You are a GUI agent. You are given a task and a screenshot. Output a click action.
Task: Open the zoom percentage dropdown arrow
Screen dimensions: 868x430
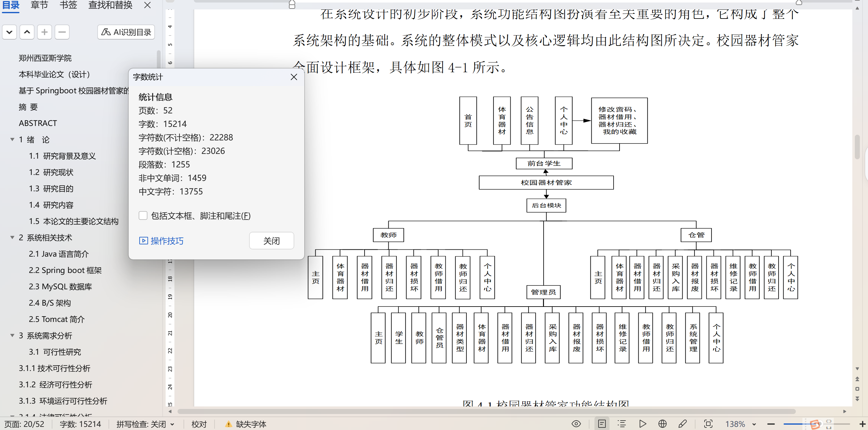coord(754,424)
